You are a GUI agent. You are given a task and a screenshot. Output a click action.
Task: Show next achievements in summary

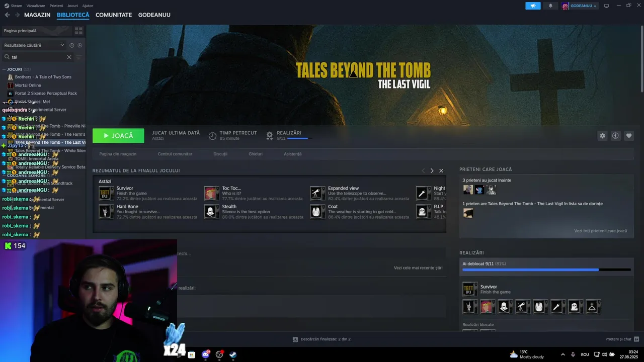click(432, 170)
